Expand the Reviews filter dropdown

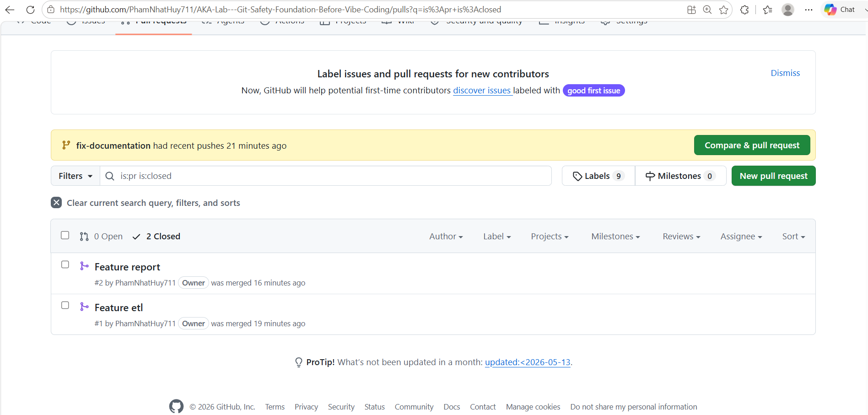(681, 237)
